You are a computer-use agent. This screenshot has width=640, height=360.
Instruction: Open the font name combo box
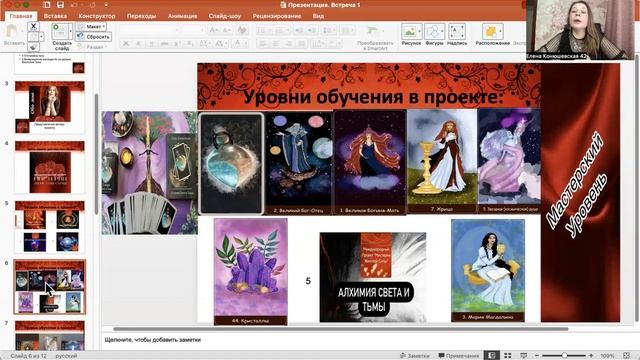149,30
